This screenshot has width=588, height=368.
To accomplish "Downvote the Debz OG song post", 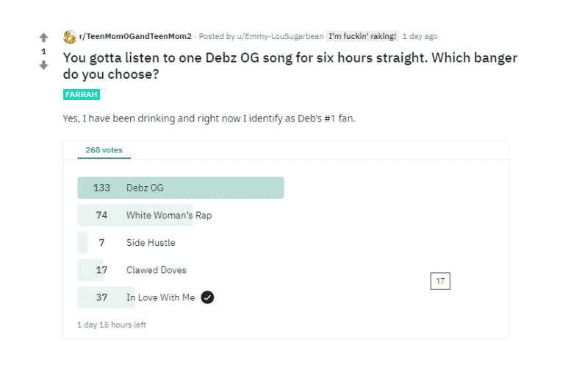I will click(43, 66).
